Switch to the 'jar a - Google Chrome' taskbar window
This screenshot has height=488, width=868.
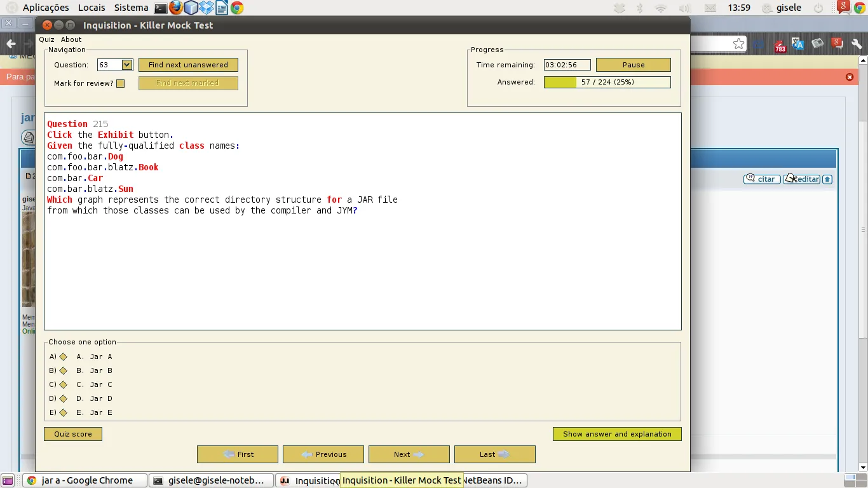pyautogui.click(x=85, y=481)
